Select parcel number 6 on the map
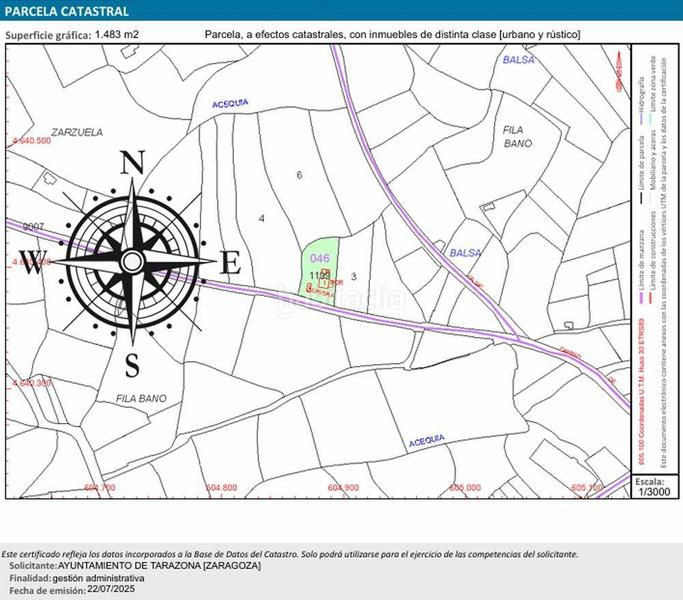683x600 pixels. (299, 175)
